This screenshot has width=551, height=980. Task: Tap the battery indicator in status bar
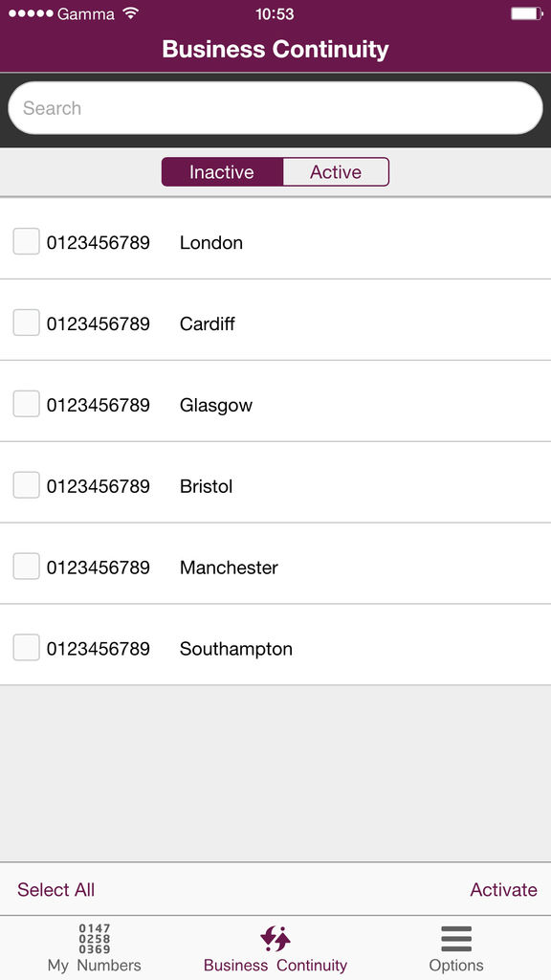coord(527,13)
